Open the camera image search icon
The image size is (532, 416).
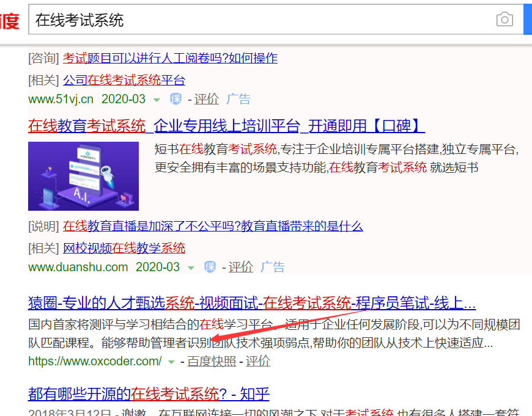click(504, 20)
